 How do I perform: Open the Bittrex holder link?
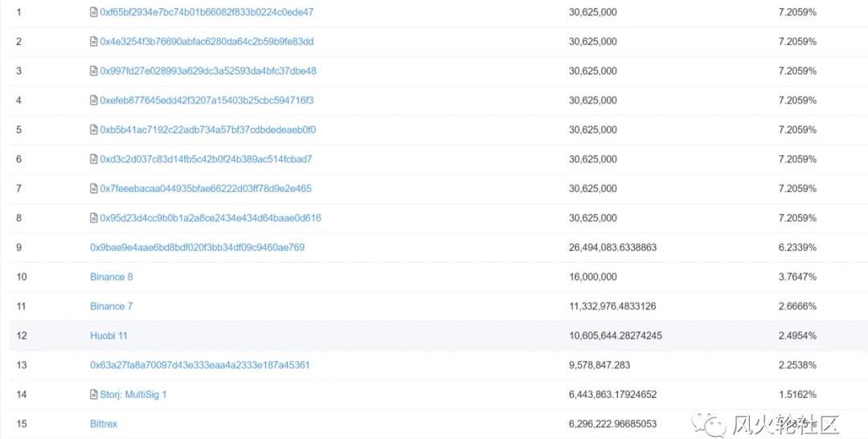click(104, 424)
